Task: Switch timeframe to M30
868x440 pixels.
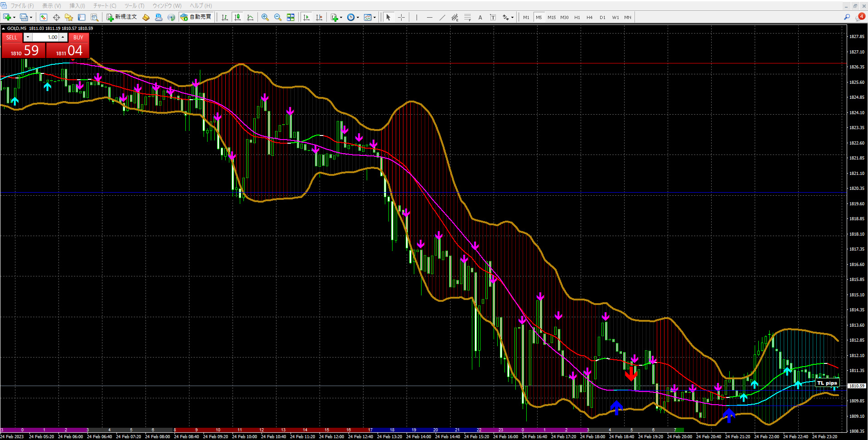Action: tap(564, 17)
